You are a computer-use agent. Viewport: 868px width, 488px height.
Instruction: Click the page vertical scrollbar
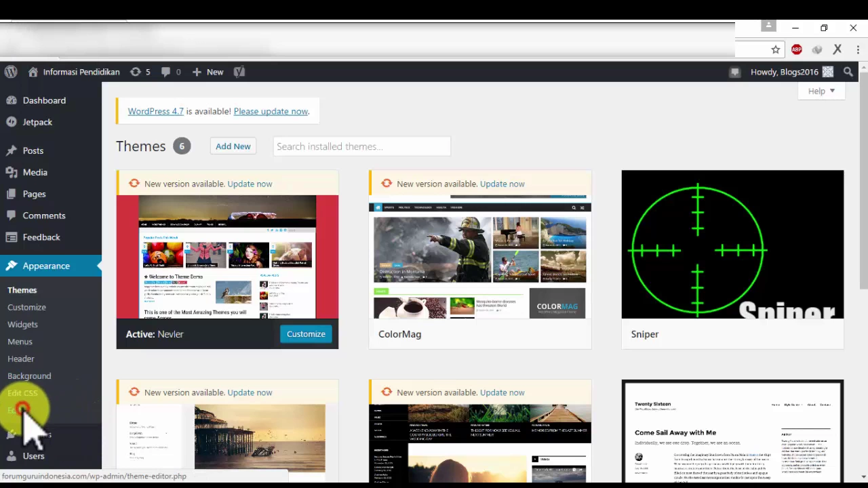pos(863,180)
